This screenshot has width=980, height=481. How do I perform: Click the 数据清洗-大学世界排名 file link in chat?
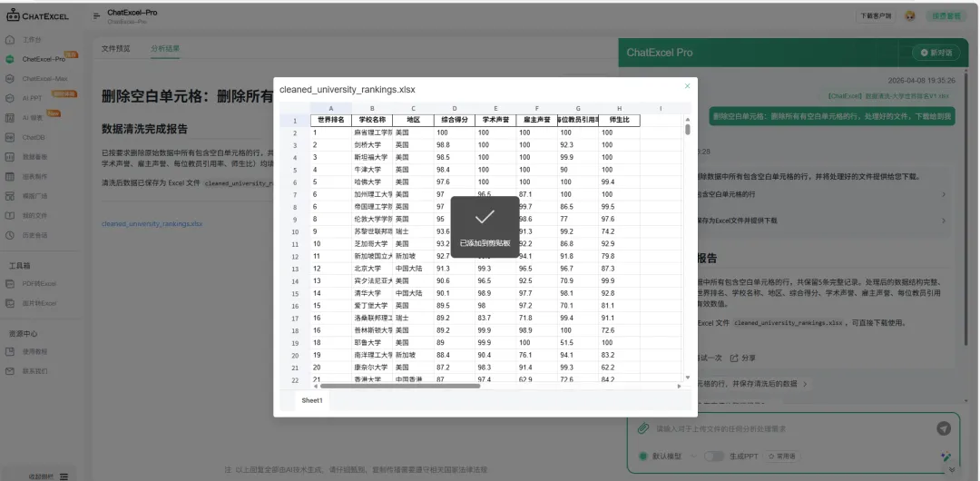pyautogui.click(x=887, y=95)
